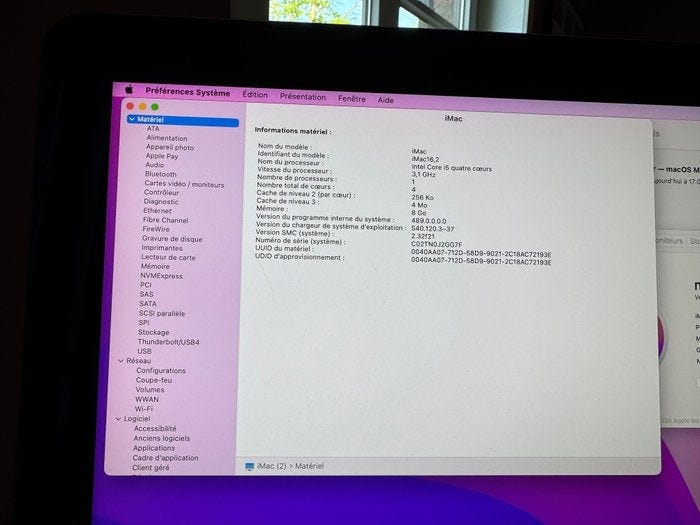
Task: Select Contrôleur in the sidebar
Action: point(161,192)
